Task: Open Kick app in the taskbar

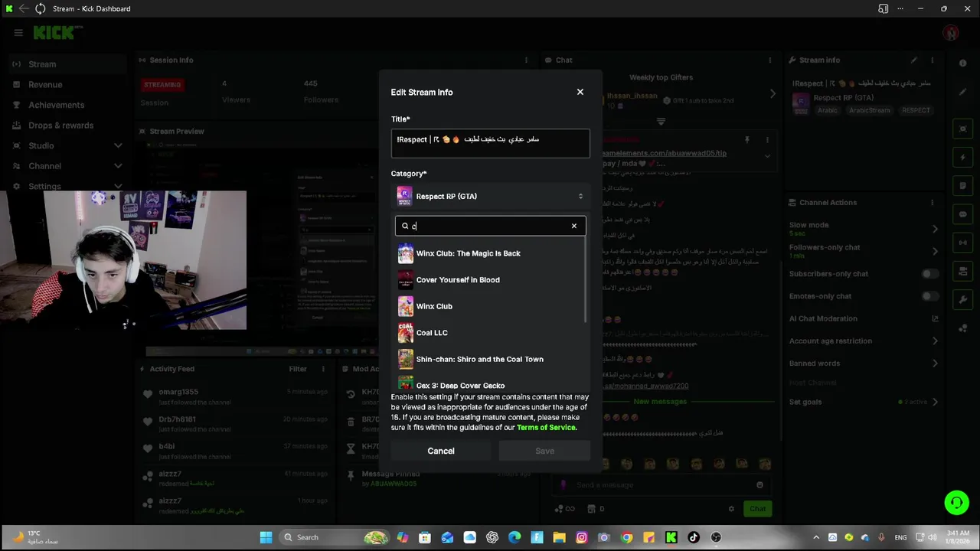Action: point(671,537)
